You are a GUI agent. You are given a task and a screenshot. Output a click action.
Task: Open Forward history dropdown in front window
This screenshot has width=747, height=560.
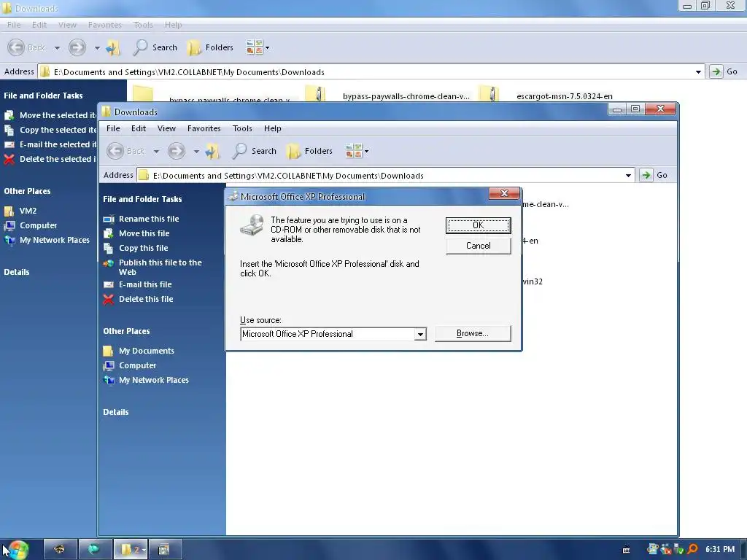pyautogui.click(x=196, y=152)
